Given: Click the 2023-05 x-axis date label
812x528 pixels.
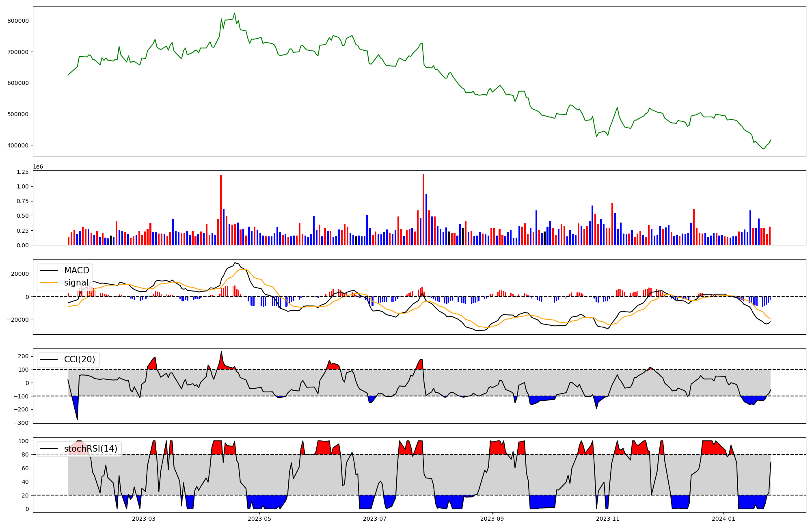Looking at the screenshot, I should (x=259, y=519).
